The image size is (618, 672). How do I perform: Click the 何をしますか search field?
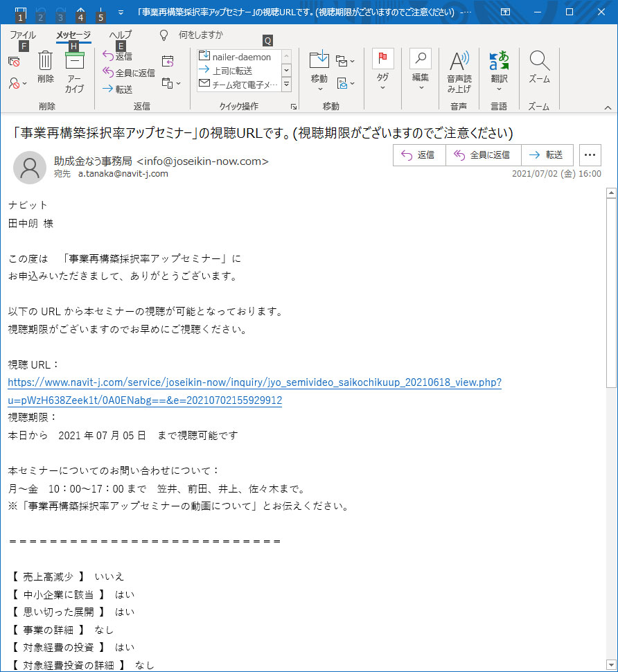click(201, 35)
